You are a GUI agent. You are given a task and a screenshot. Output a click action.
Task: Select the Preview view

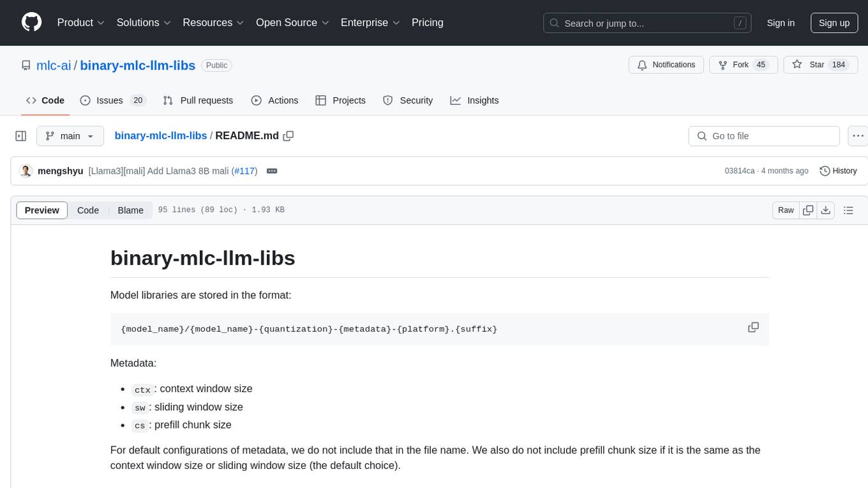click(x=42, y=210)
